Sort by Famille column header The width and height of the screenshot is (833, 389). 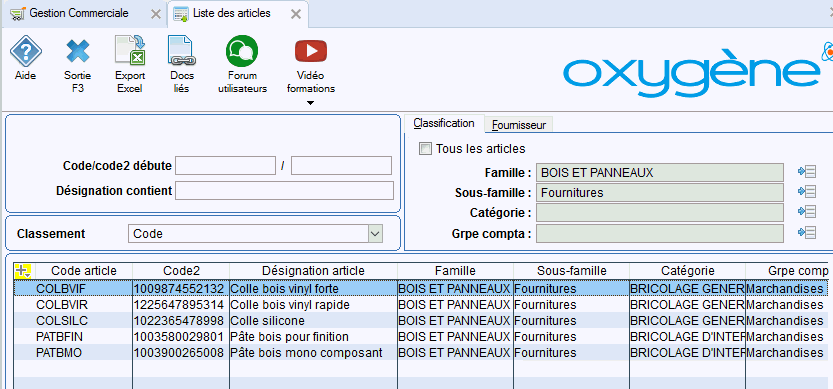point(455,271)
